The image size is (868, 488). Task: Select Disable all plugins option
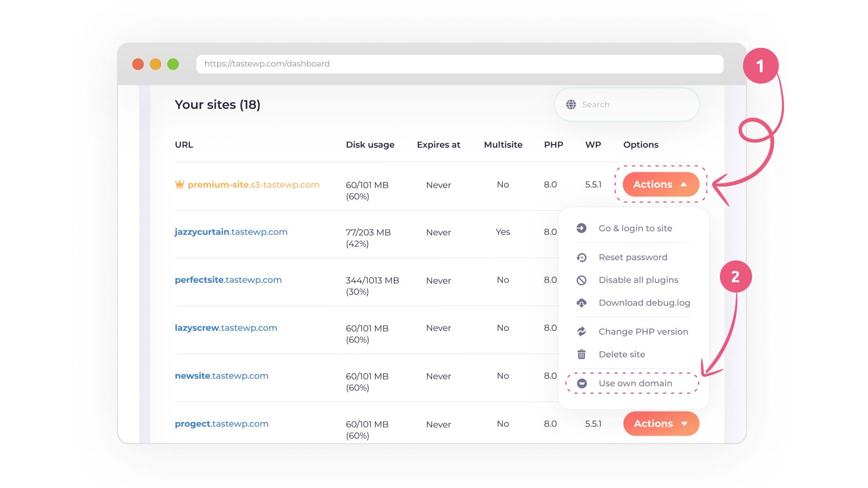pos(638,280)
